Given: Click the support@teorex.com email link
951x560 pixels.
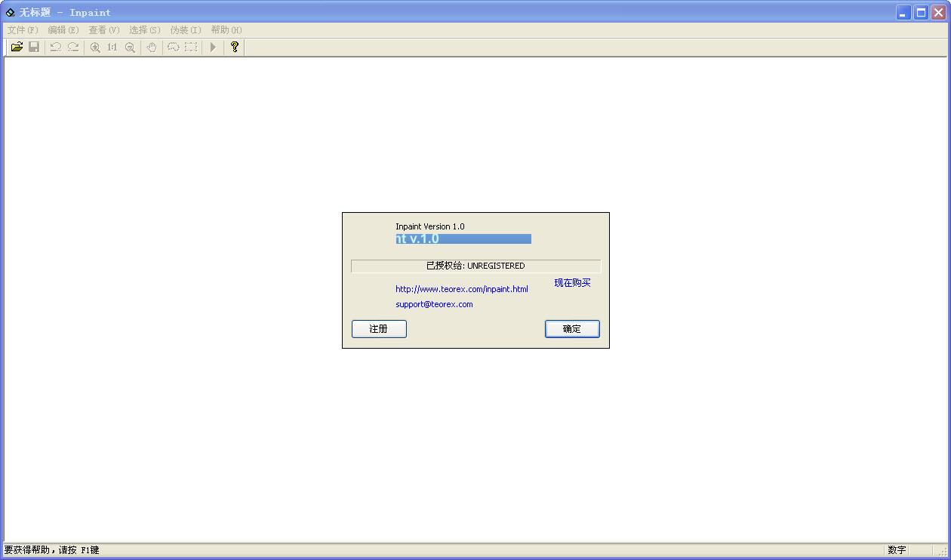Looking at the screenshot, I should pyautogui.click(x=434, y=305).
